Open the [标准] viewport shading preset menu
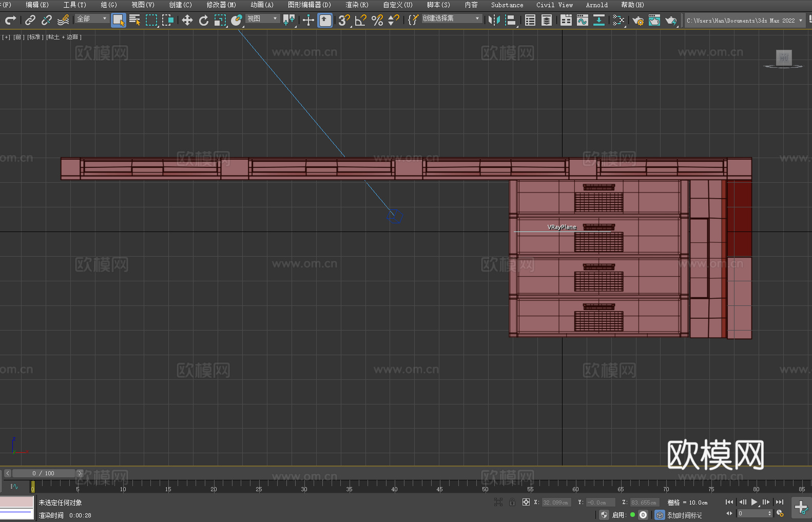Screen dimensions: 812x522 [35, 37]
